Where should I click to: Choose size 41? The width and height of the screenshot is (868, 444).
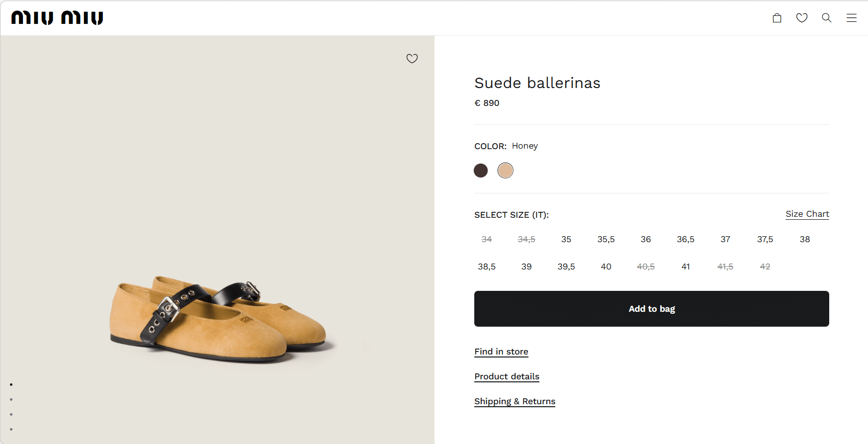tap(686, 266)
